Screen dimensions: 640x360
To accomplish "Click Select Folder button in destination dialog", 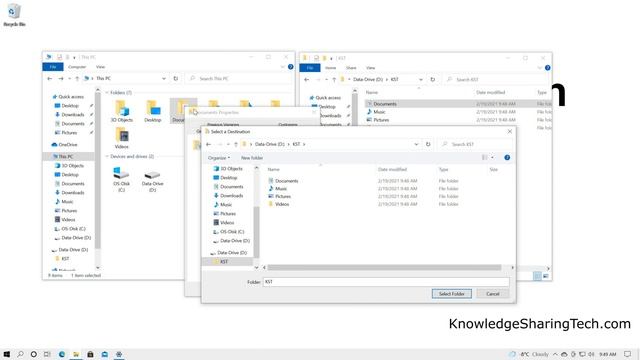I will [451, 293].
